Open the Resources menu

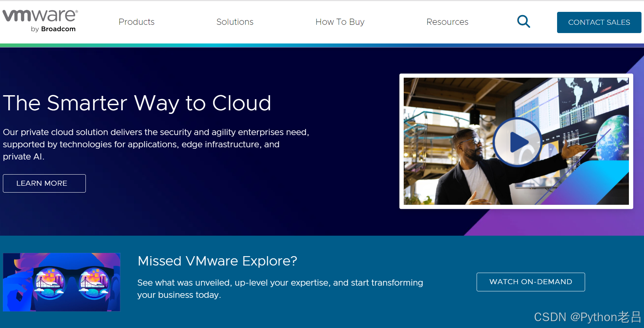pos(447,22)
